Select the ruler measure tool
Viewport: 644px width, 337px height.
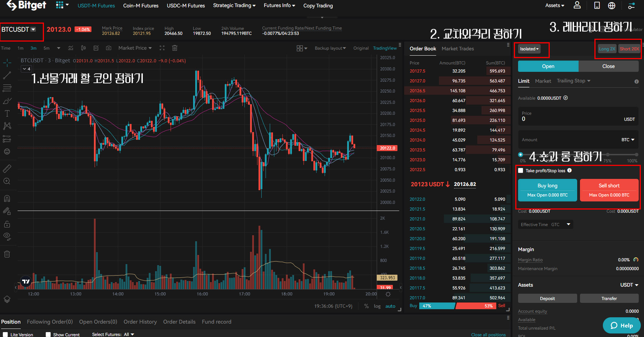click(x=7, y=169)
